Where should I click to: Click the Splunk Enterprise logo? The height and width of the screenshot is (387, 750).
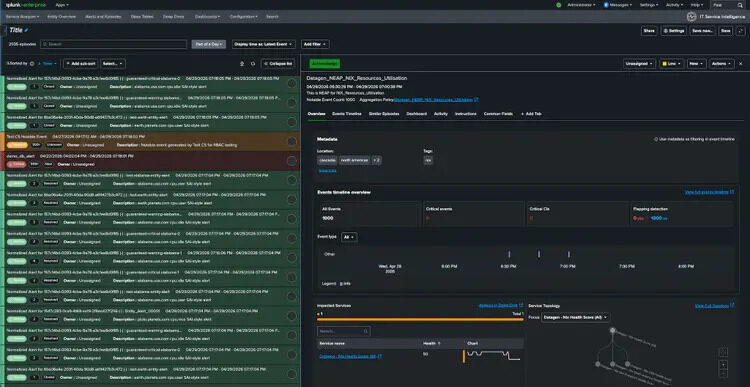[x=26, y=5]
